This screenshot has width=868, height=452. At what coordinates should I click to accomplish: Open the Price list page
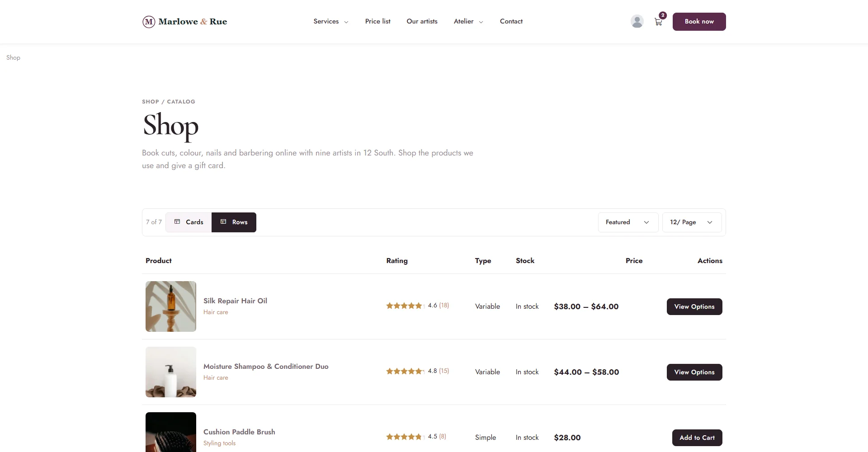click(x=378, y=21)
